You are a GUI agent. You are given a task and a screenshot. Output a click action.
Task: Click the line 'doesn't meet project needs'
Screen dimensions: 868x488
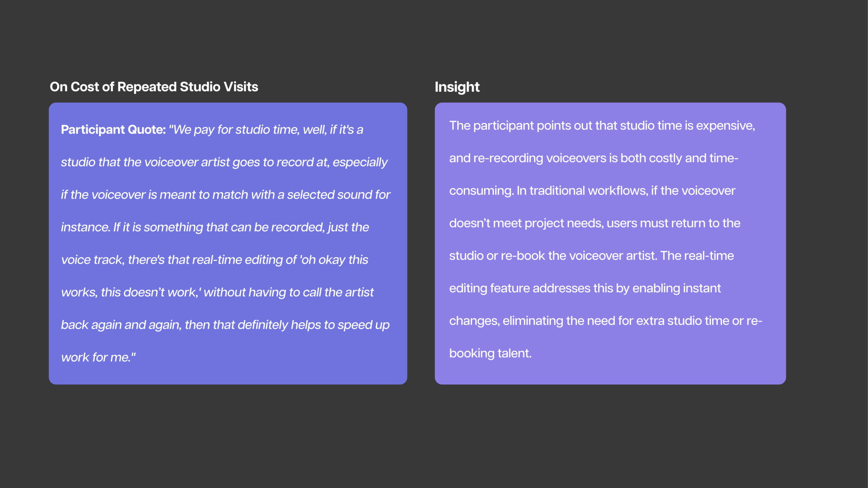click(595, 223)
